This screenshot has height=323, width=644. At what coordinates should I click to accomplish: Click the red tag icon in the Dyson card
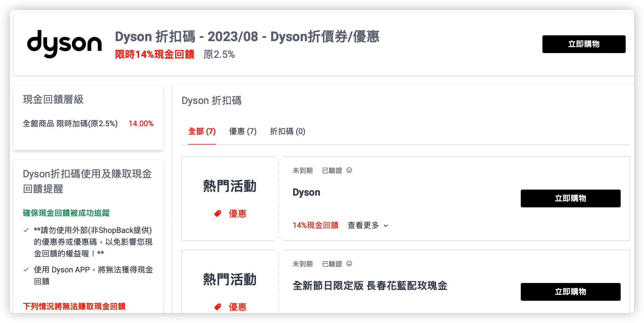point(218,213)
